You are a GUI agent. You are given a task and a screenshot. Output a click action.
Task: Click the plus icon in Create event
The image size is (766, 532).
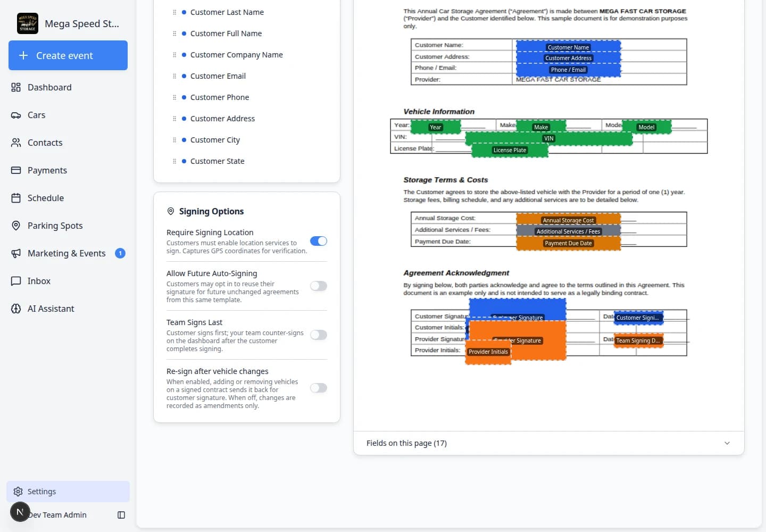point(23,55)
